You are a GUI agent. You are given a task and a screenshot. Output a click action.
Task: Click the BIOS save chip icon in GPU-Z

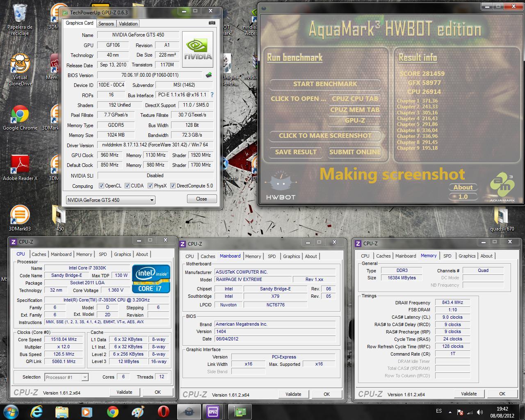coord(209,75)
